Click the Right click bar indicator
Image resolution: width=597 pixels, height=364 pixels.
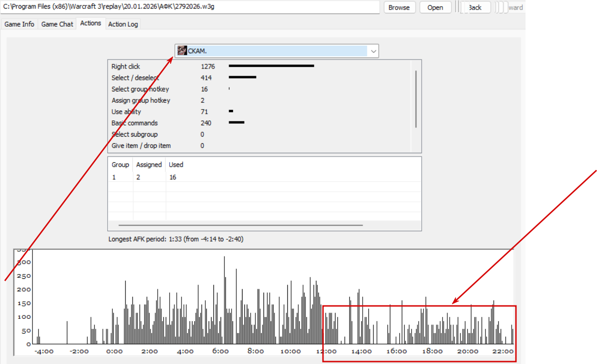(x=271, y=66)
